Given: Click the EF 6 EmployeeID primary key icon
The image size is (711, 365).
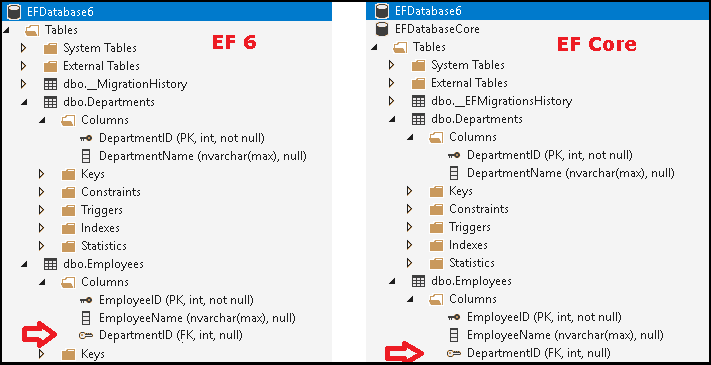Looking at the screenshot, I should pyautogui.click(x=86, y=300).
